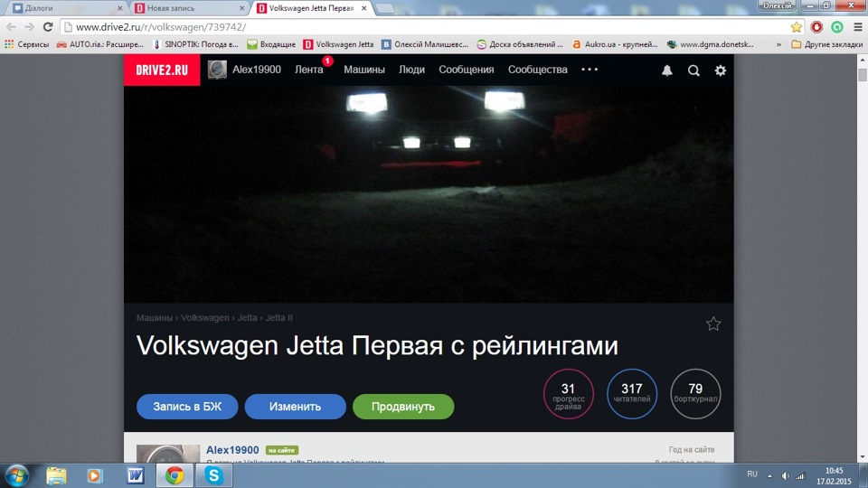This screenshot has height=488, width=868.
Task: Open the Люди menu item
Action: [412, 70]
